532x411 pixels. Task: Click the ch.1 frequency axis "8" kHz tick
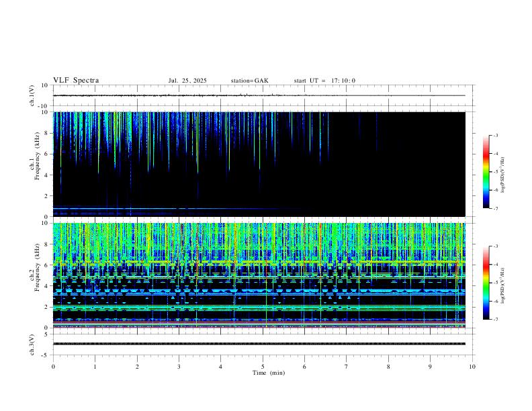pos(46,133)
